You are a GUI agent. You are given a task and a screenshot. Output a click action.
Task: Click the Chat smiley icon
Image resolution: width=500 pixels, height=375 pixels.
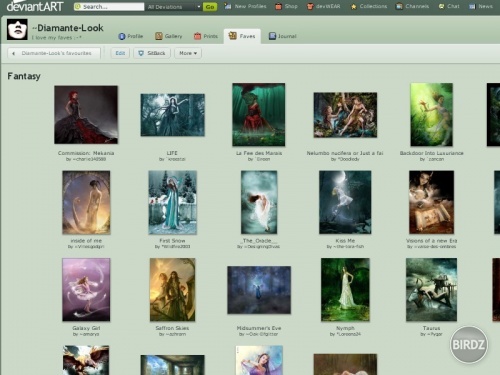441,6
